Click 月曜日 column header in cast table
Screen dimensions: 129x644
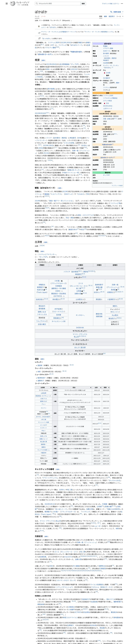click(x=42, y=265)
